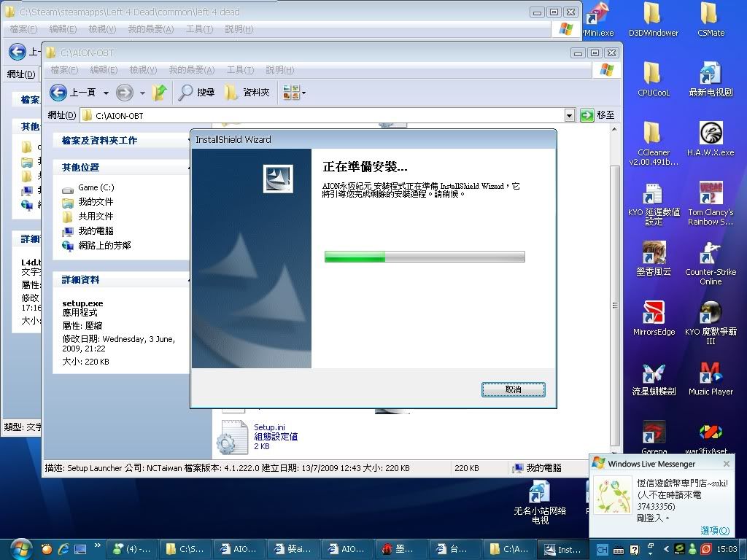Click the installation progress bar
This screenshot has height=560, width=747.
tap(425, 257)
